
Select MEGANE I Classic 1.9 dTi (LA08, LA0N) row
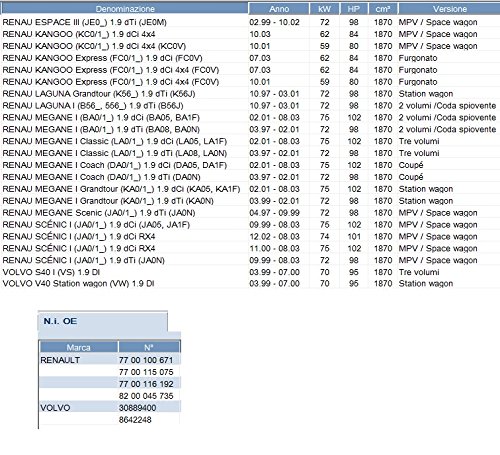point(250,153)
